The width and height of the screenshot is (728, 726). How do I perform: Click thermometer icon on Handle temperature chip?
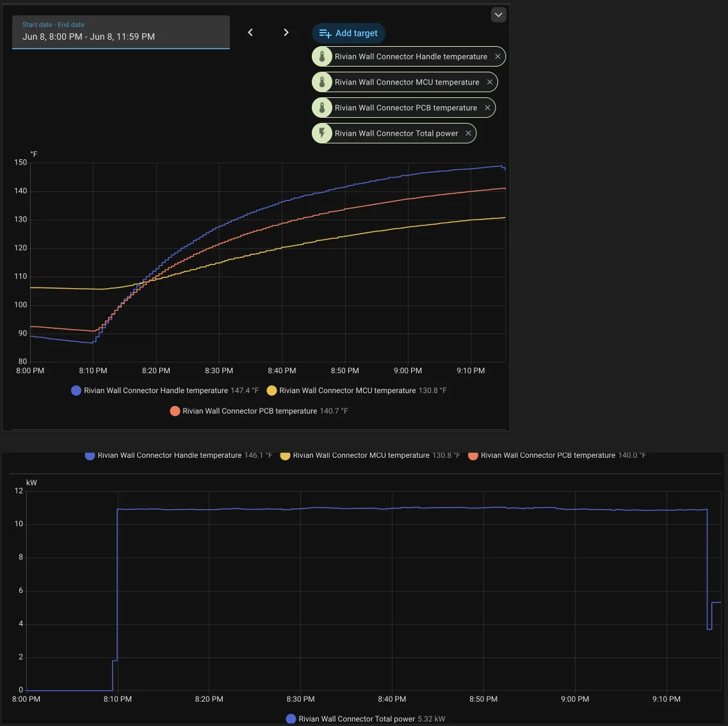tap(322, 56)
